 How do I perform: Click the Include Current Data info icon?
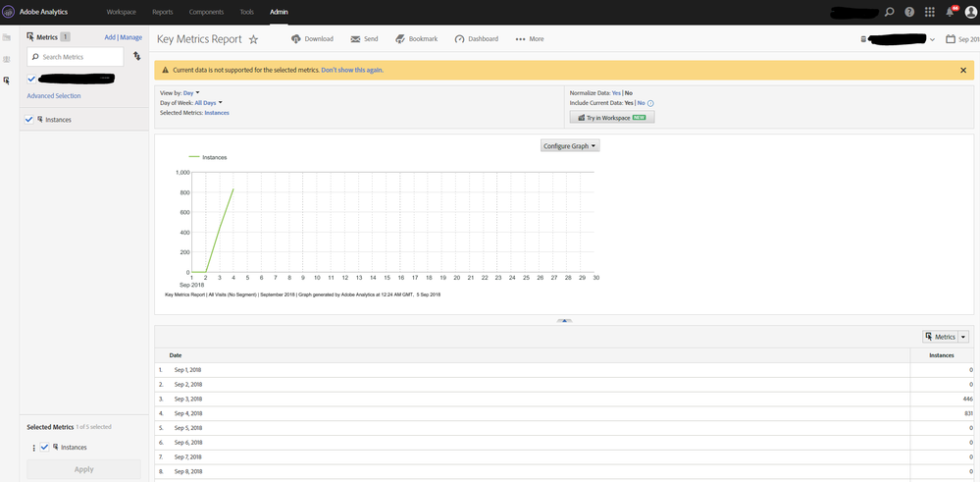tap(650, 103)
